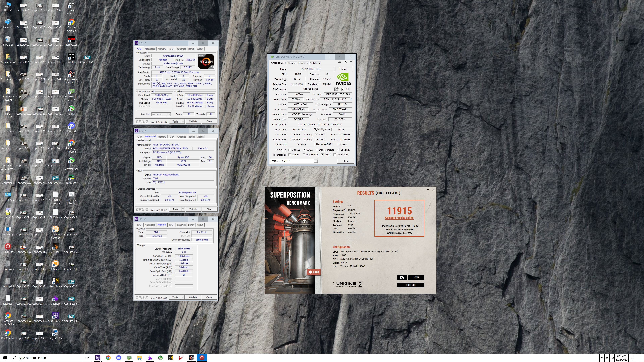644x362 pixels.
Task: Toggle the OpenCL checkbox
Action: pos(289,150)
